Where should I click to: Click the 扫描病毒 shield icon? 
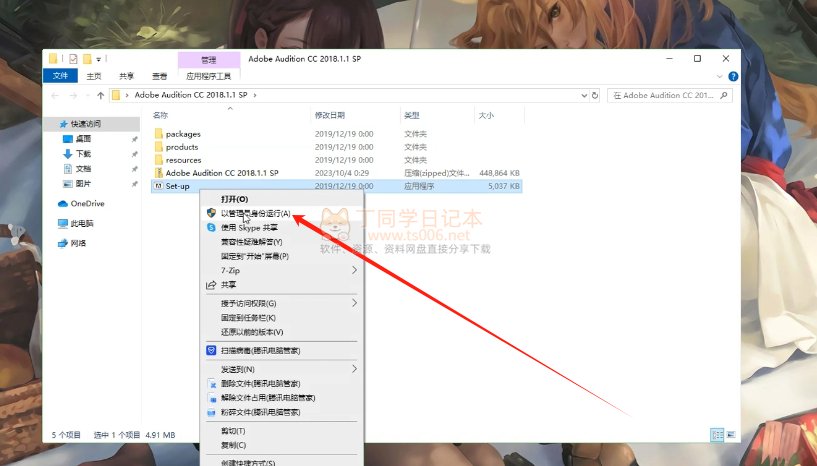click(211, 350)
